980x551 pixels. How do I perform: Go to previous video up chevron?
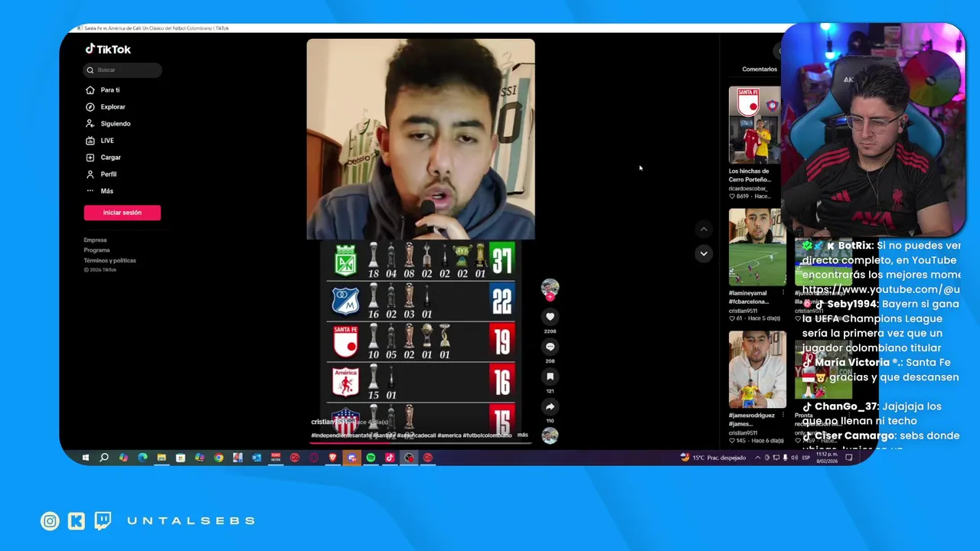(x=704, y=229)
